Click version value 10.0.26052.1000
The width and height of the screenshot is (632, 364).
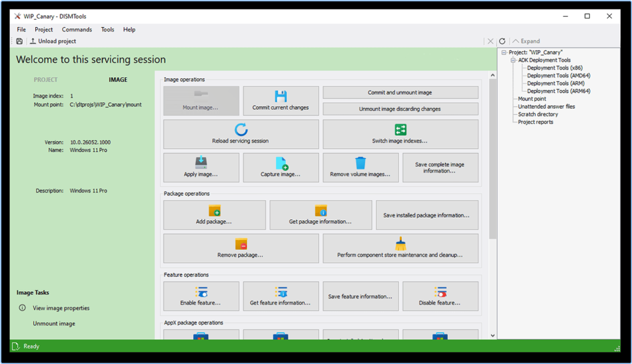(90, 143)
